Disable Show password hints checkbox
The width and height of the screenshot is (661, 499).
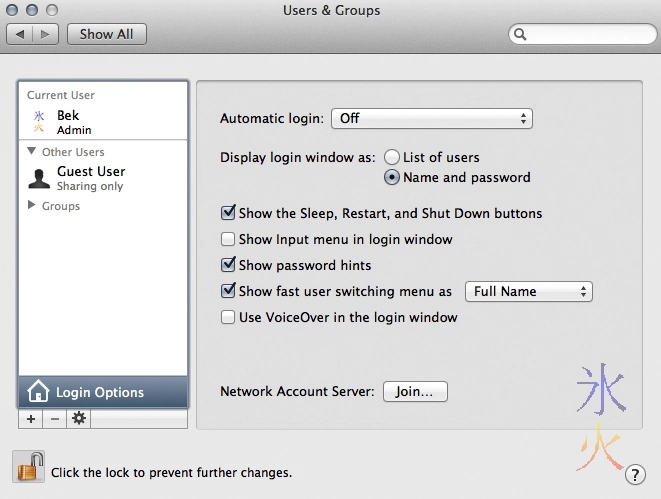point(228,265)
